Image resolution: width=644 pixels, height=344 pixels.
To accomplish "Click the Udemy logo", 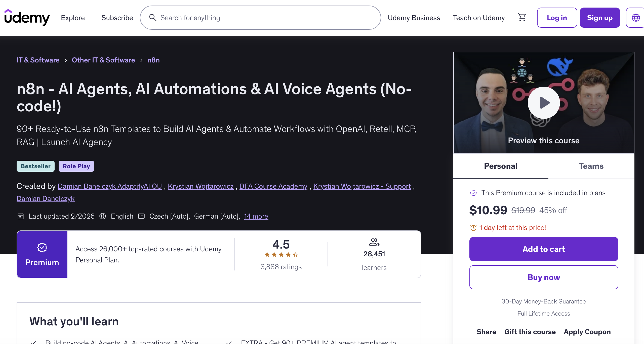I will 27,18.
